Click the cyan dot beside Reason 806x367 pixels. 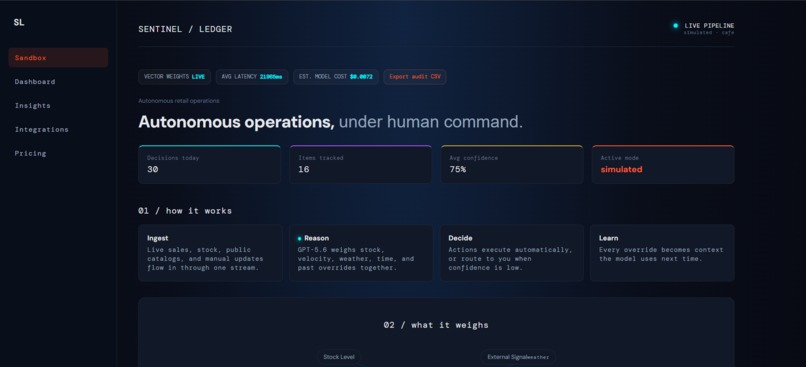(300, 238)
